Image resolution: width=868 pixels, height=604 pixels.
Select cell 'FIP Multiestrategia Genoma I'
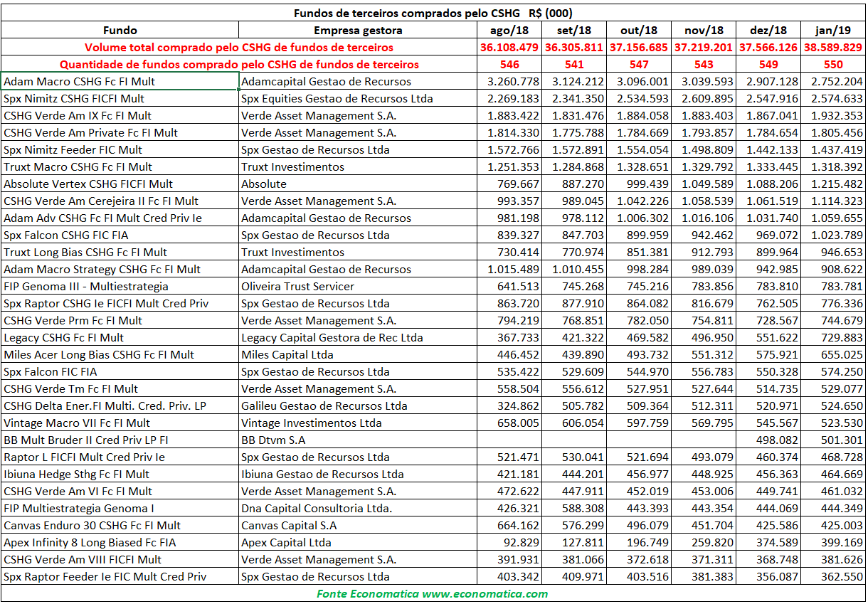click(x=120, y=509)
